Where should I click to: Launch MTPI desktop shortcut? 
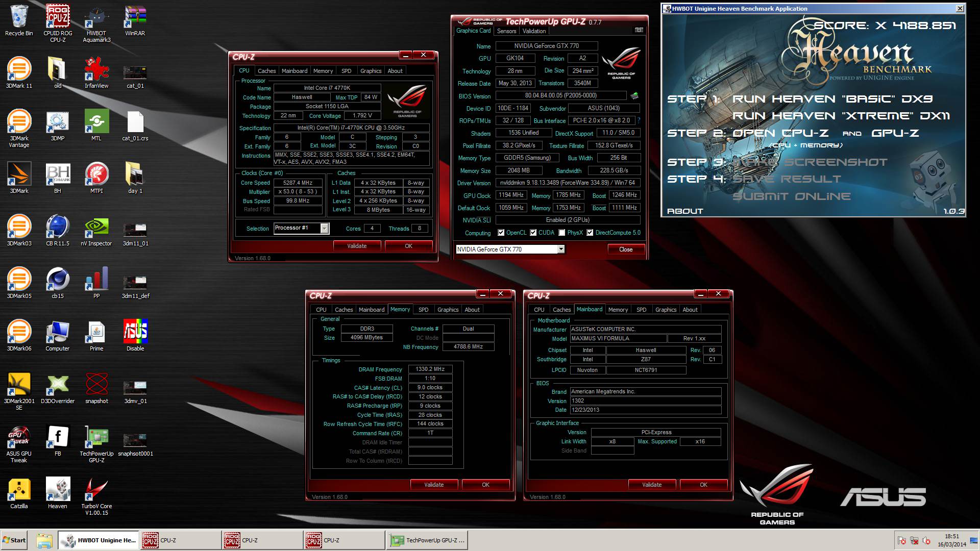pos(96,178)
